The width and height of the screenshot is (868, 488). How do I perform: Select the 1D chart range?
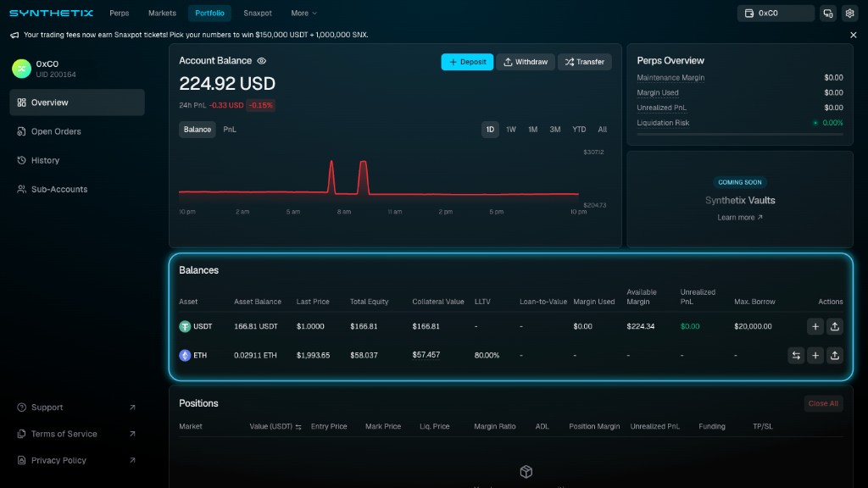[x=490, y=130]
